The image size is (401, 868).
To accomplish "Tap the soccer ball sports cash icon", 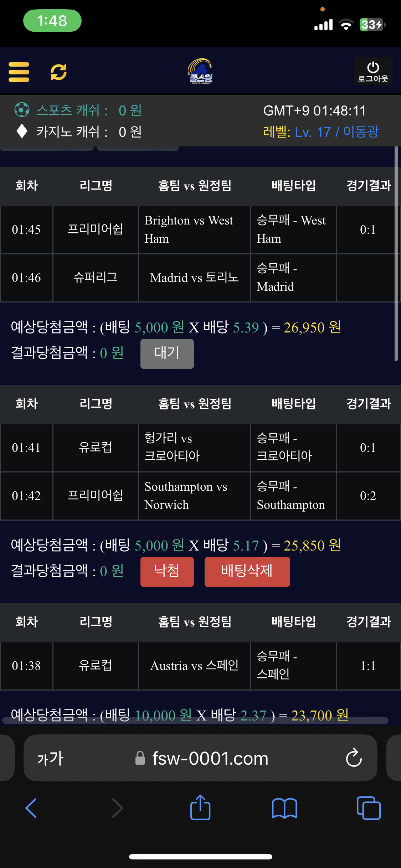I will [22, 110].
